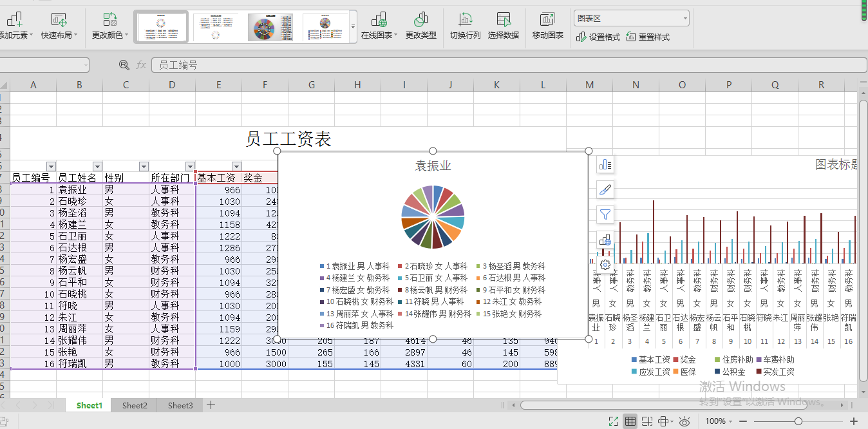
Task: Select the dark donut chart style thumbnail
Action: [x=270, y=27]
